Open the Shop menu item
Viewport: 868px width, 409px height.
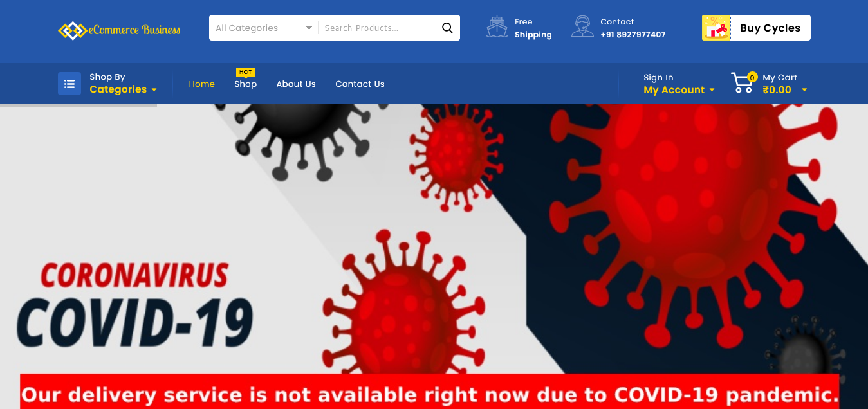tap(245, 84)
